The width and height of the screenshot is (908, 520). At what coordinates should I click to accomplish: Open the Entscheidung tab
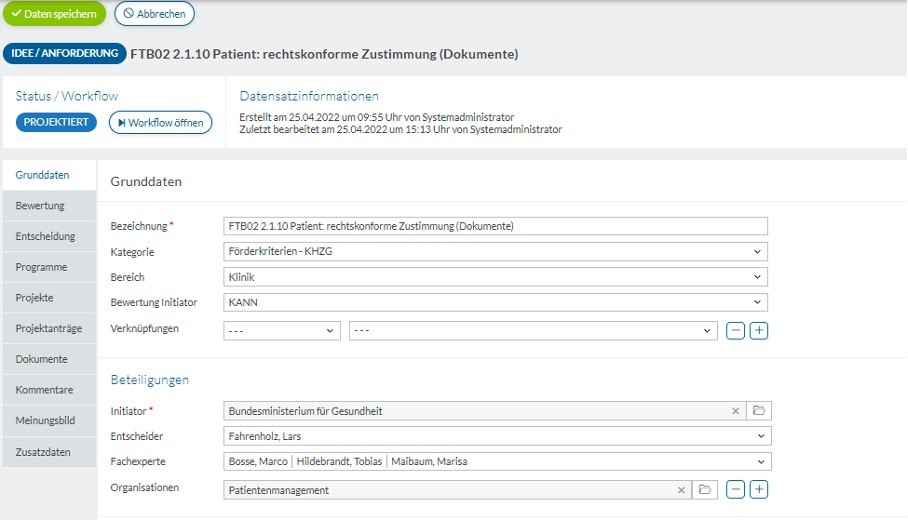49,236
